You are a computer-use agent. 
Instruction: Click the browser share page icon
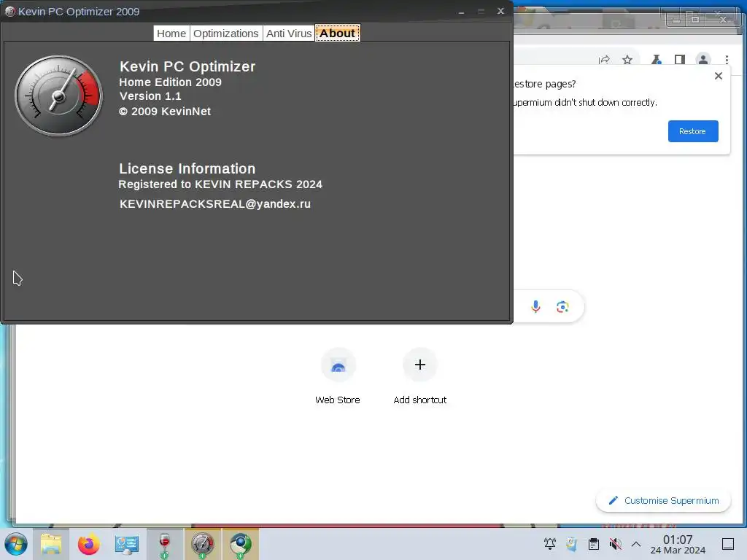click(604, 60)
